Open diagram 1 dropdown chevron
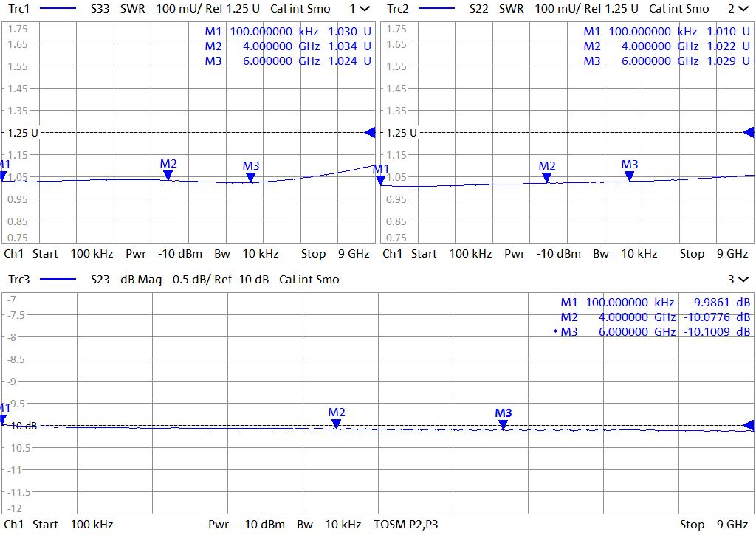This screenshot has width=756, height=535. (364, 9)
